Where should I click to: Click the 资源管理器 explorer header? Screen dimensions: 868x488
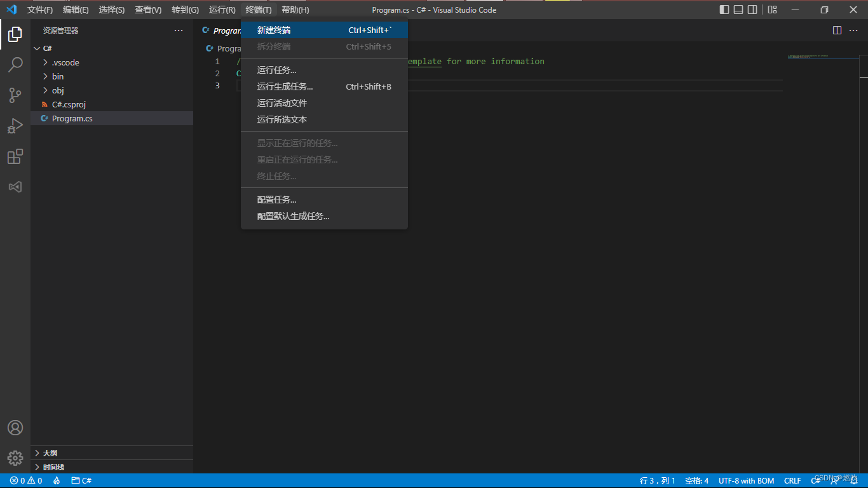[x=61, y=30]
